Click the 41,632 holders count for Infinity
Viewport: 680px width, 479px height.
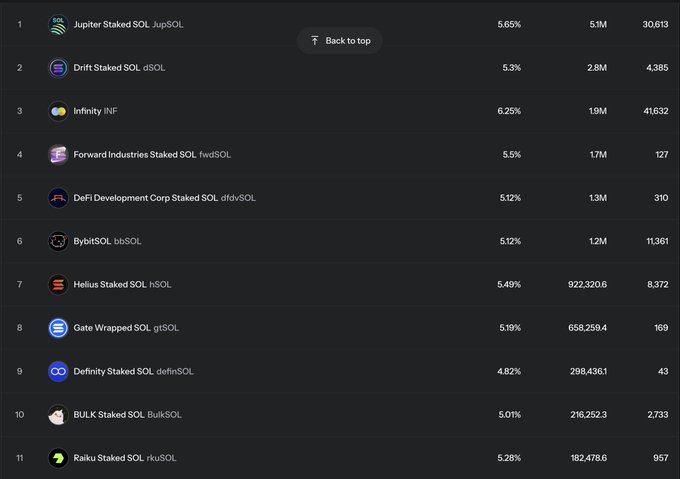click(656, 111)
